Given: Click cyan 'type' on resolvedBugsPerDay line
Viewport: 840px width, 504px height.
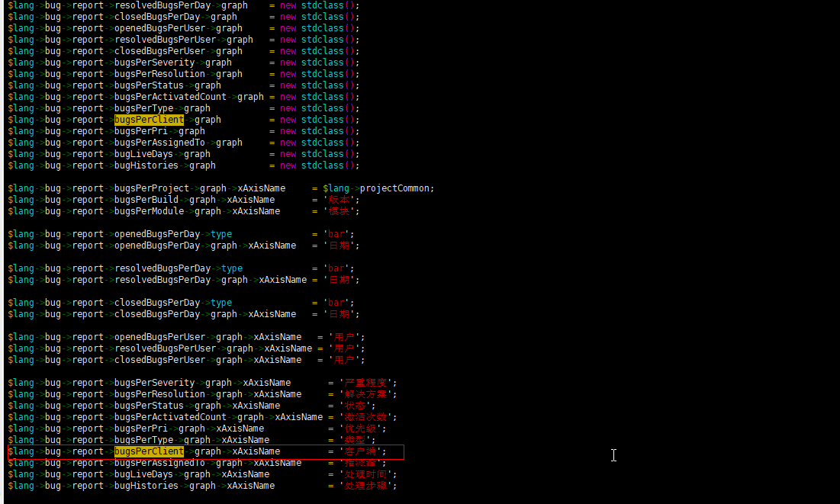Looking at the screenshot, I should coord(232,268).
